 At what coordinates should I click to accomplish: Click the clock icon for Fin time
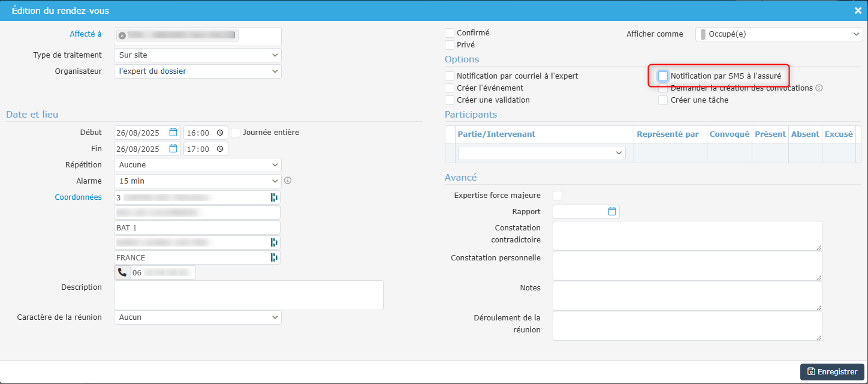[x=221, y=149]
